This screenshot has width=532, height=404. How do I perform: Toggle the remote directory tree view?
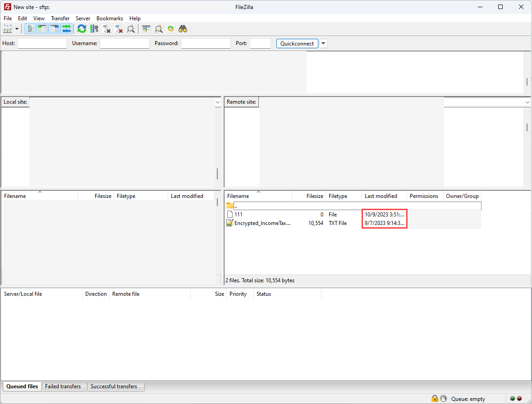pyautogui.click(x=54, y=29)
